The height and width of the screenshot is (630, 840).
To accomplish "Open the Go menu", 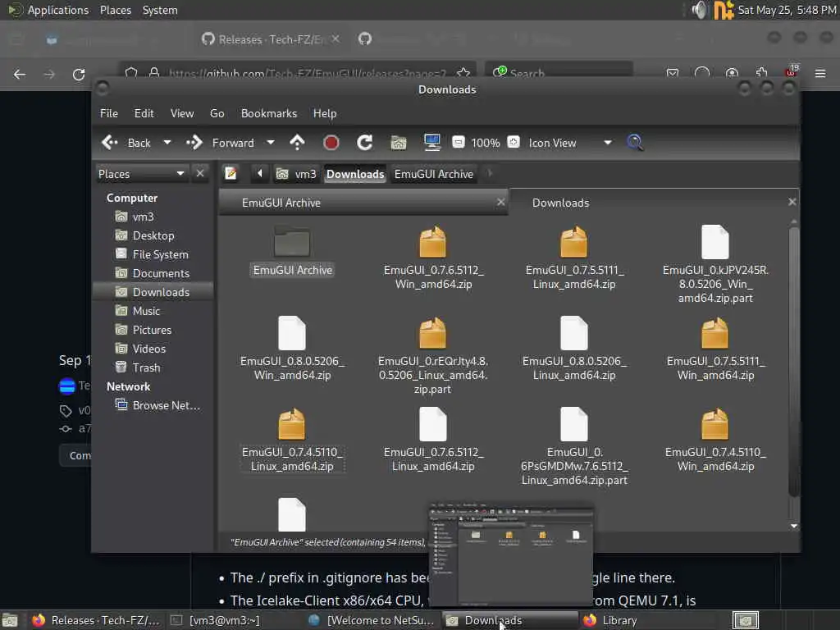I will point(217,113).
